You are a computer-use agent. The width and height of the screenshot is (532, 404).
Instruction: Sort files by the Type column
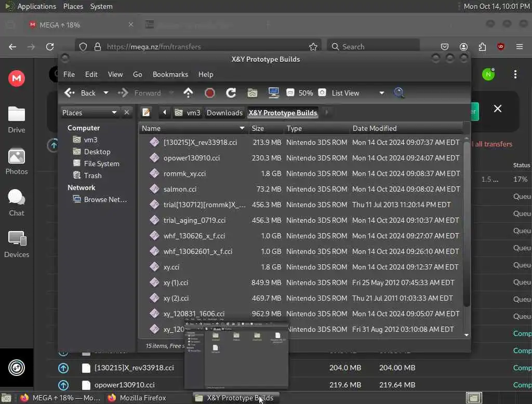point(316,128)
